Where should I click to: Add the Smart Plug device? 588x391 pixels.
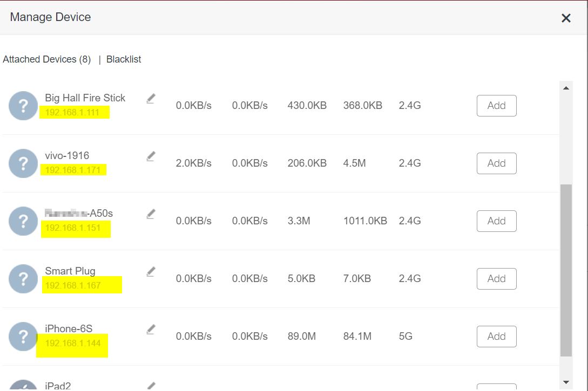pos(496,279)
